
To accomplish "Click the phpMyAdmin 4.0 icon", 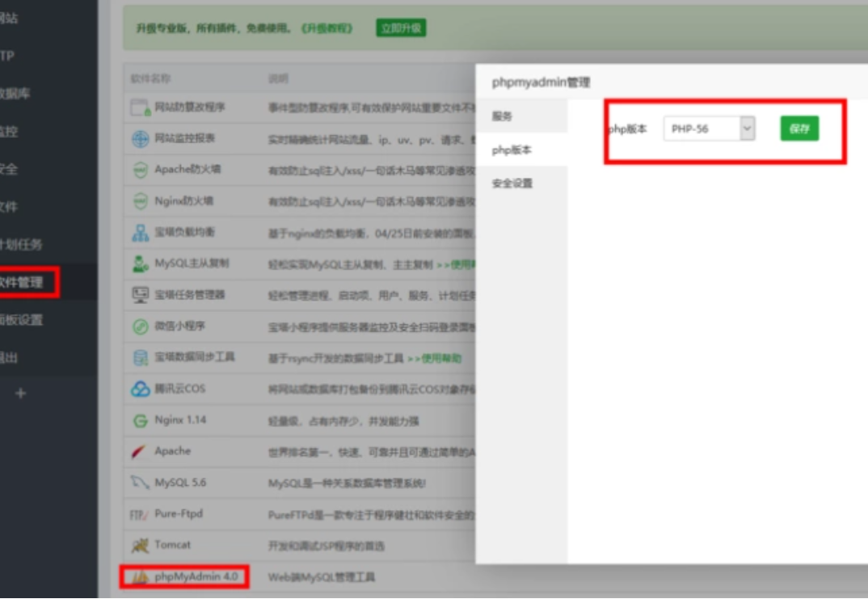I will [141, 577].
